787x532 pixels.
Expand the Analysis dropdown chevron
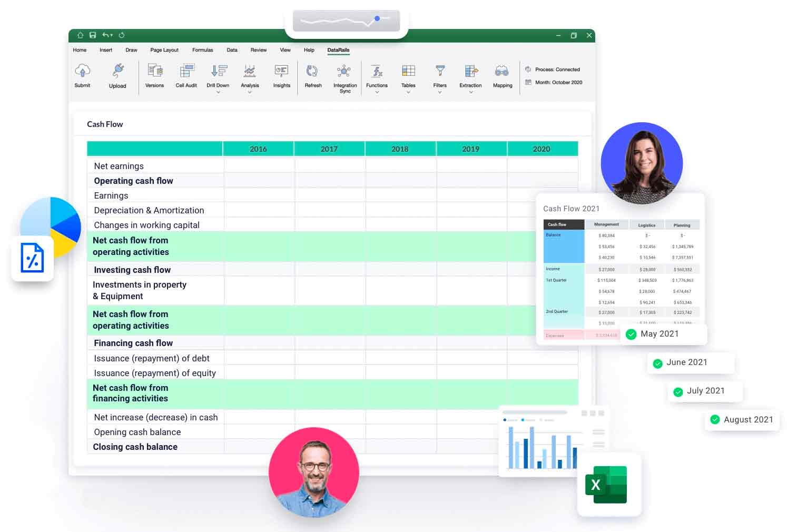(x=250, y=92)
